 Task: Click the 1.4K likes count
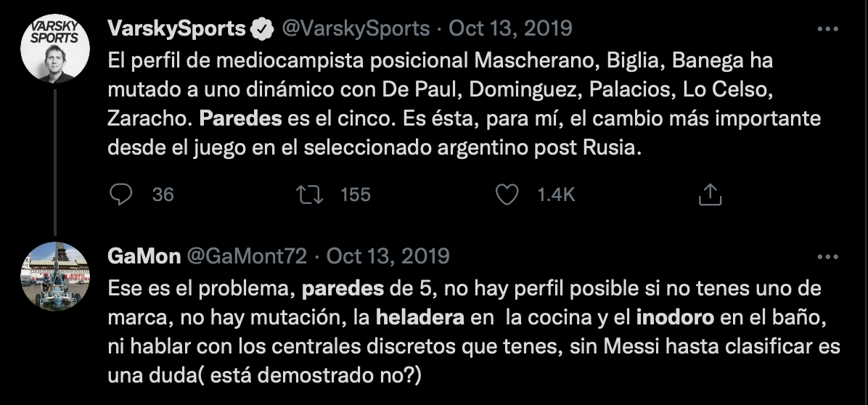click(x=555, y=194)
